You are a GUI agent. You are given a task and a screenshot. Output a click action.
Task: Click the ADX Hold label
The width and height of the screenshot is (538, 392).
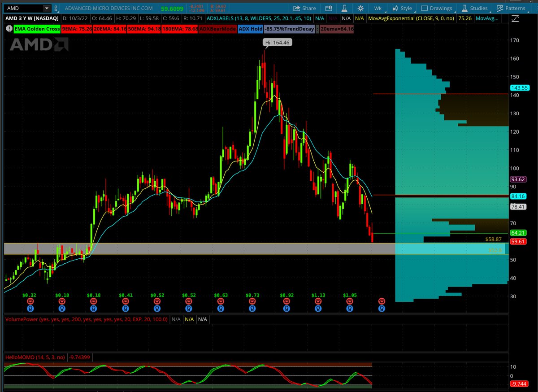pos(250,29)
